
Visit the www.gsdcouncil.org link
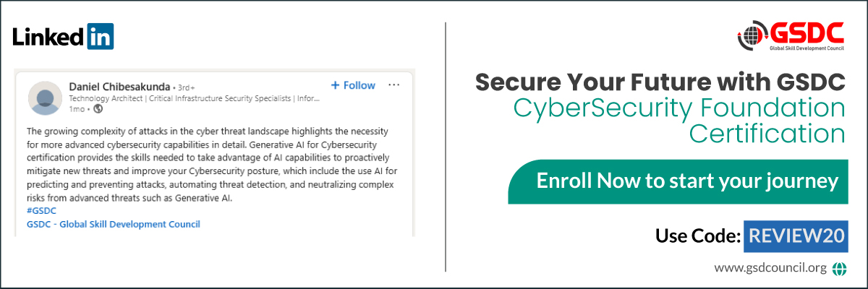[x=770, y=268]
